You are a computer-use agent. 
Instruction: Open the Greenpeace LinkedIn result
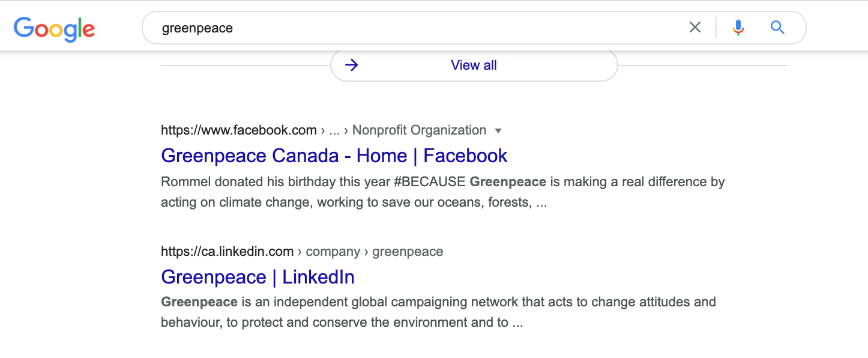(258, 278)
